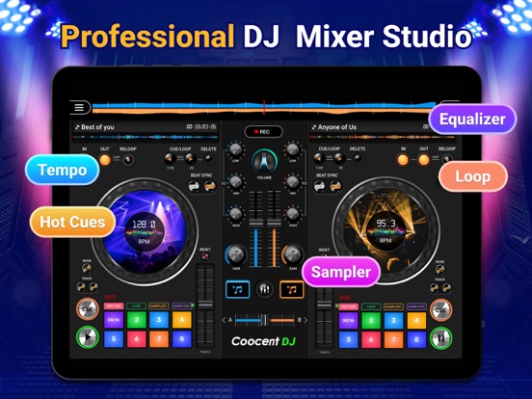
Task: Tap the OUT loop button on left deck
Action: [x=105, y=159]
